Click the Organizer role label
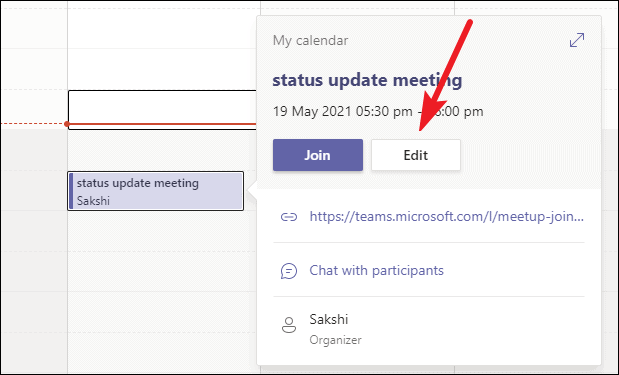 tap(335, 340)
